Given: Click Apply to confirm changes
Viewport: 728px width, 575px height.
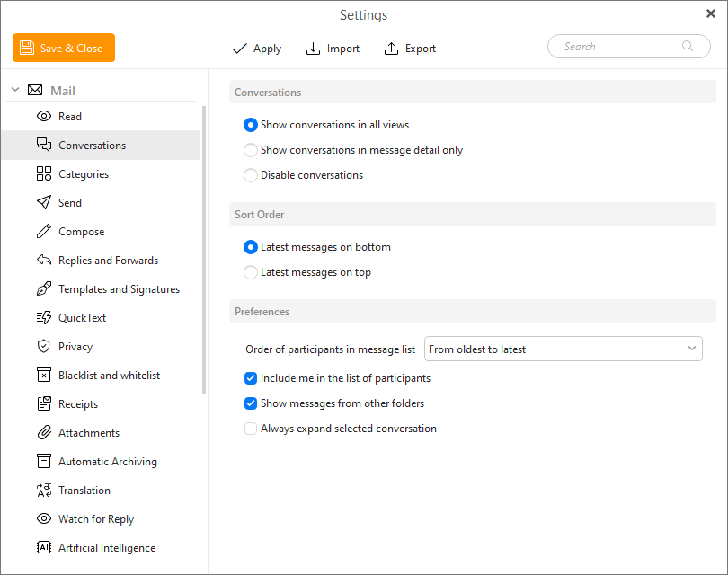Looking at the screenshot, I should coord(257,49).
